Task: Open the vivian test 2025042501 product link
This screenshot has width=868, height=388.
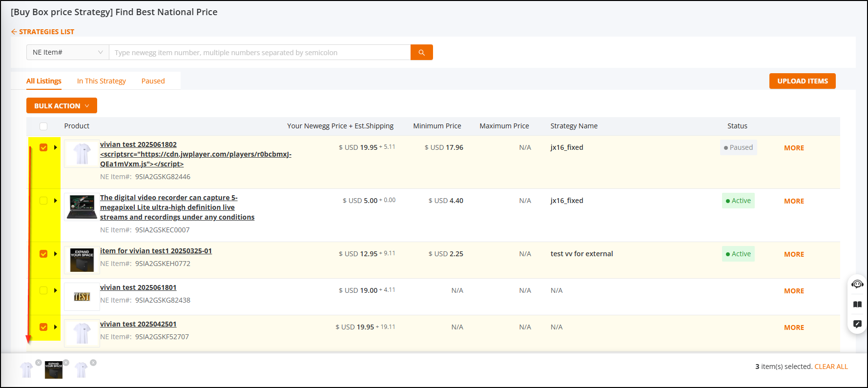Action: 138,324
